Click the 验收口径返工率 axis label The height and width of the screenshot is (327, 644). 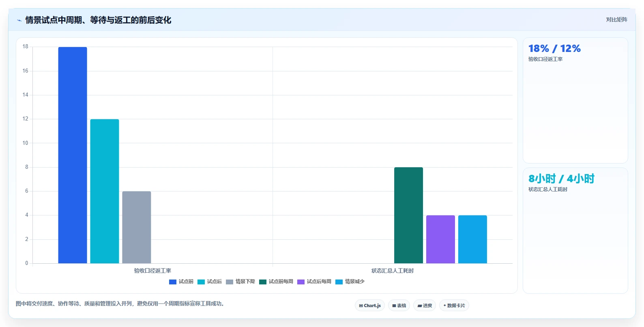[x=152, y=271]
